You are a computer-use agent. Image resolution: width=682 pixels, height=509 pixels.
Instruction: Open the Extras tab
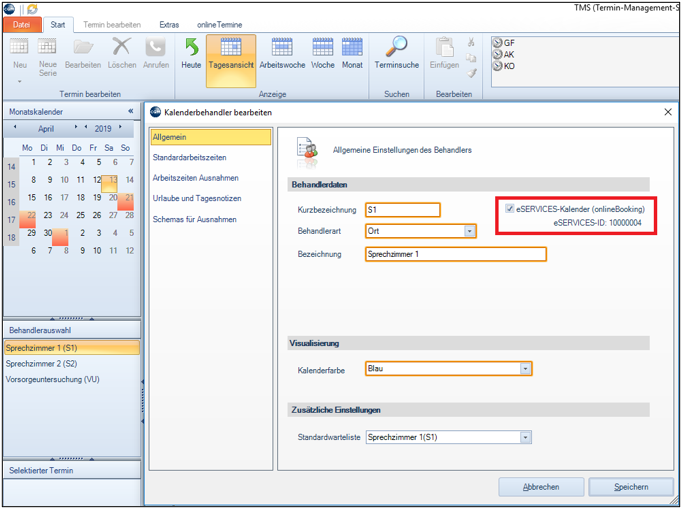pyautogui.click(x=169, y=25)
